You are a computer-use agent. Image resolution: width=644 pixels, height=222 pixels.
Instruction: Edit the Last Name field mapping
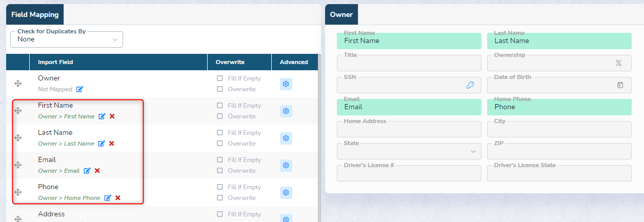[x=102, y=144]
